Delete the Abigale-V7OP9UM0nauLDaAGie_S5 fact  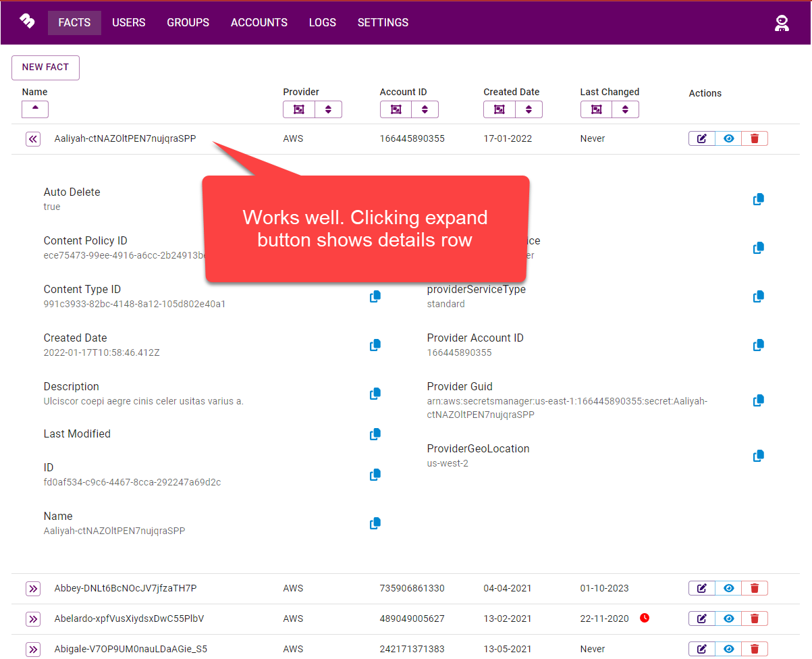click(x=755, y=649)
